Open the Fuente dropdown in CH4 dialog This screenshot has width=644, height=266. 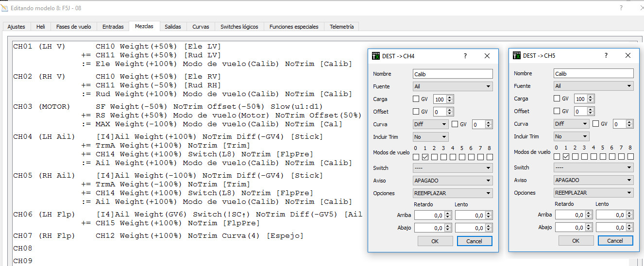[x=453, y=86]
